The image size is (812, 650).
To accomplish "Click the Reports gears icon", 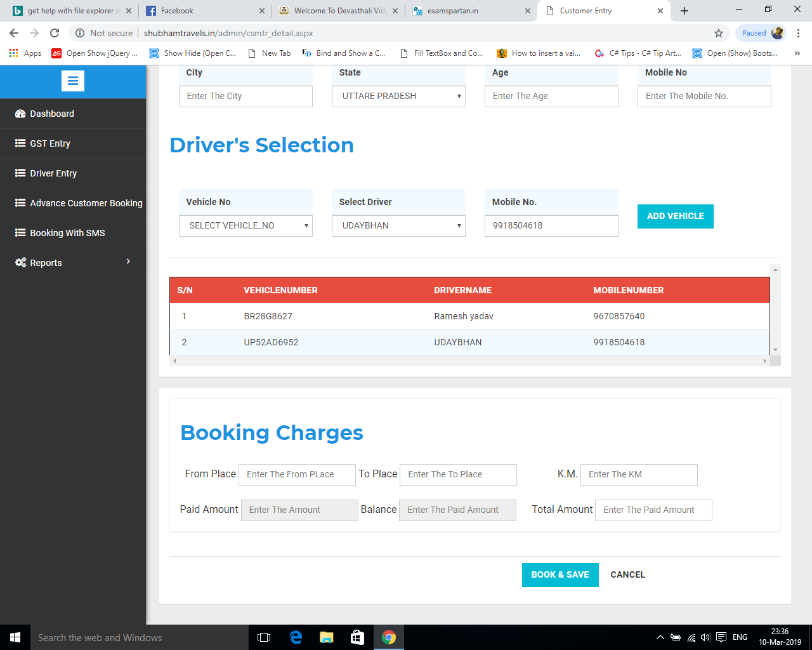I will click(20, 263).
